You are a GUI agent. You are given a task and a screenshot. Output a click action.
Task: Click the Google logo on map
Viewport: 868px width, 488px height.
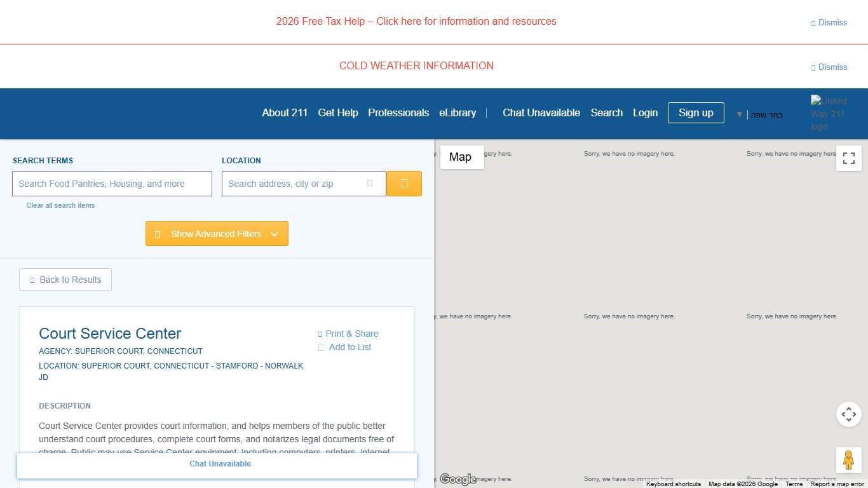458,479
